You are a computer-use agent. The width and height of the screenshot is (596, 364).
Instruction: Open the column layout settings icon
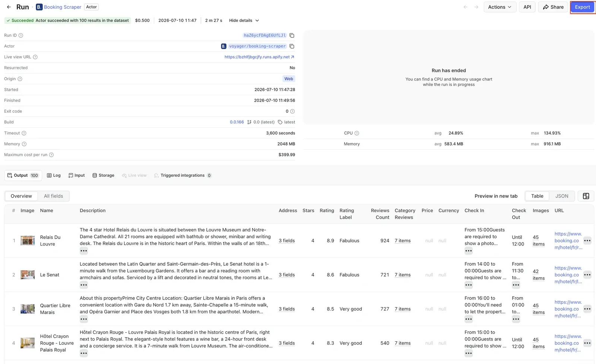pyautogui.click(x=586, y=196)
